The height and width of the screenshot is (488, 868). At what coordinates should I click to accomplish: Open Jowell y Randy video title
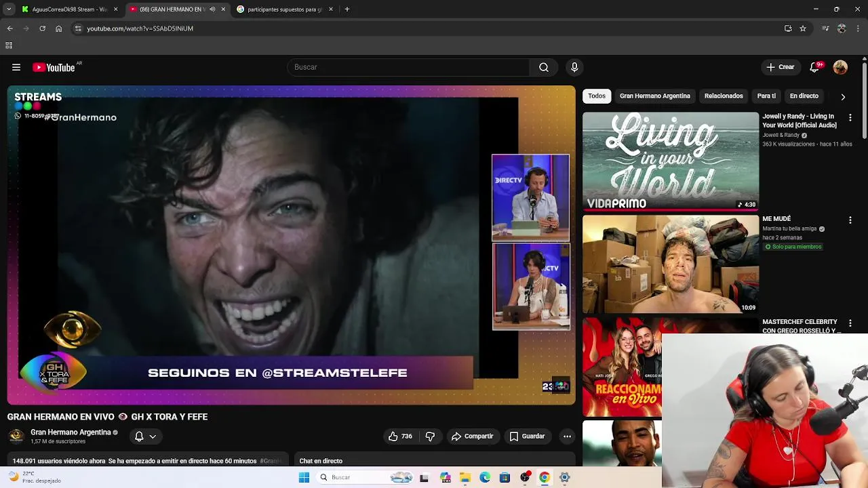(800, 121)
